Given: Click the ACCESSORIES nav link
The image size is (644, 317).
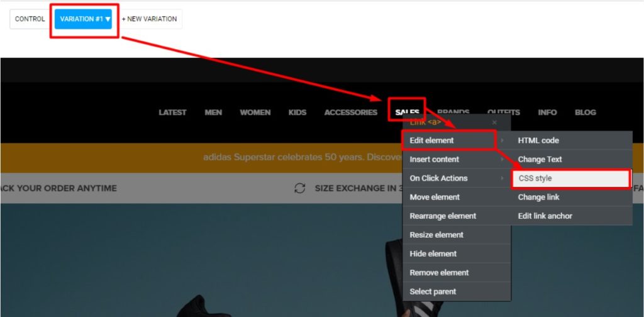Looking at the screenshot, I should coord(350,113).
